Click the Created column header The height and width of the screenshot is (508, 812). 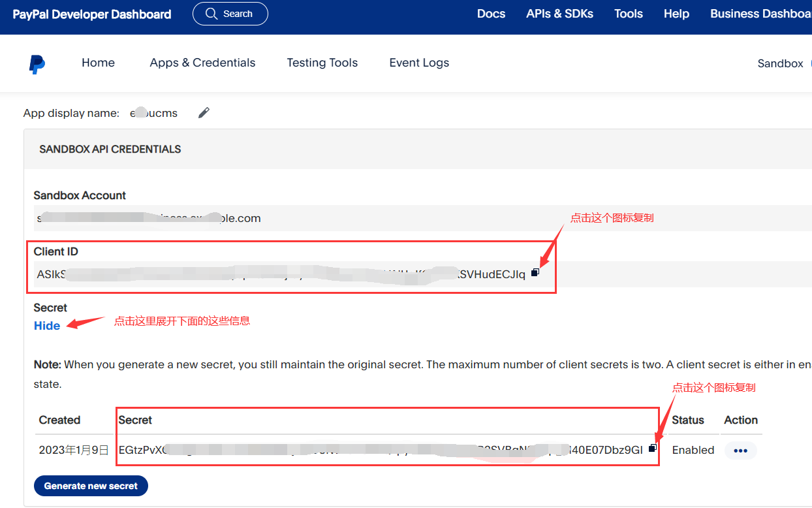[x=59, y=420]
